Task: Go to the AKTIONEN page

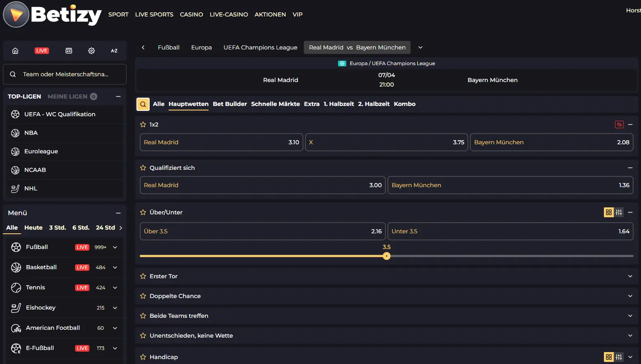Action: (270, 14)
